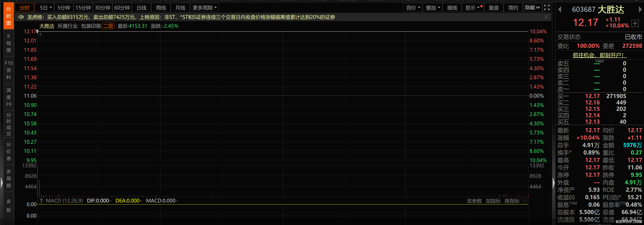Toggle the 二级 industry level badge
Viewport: 644px width, 225px height.
click(x=108, y=26)
